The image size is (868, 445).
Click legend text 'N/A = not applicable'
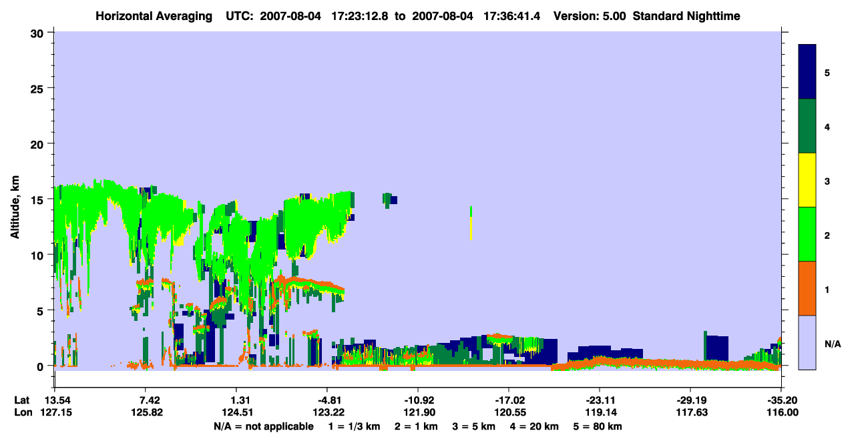[263, 426]
